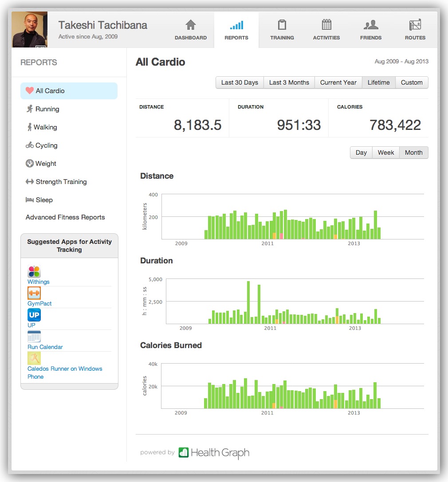Click the Withings app icon
448x482 pixels.
click(x=34, y=272)
